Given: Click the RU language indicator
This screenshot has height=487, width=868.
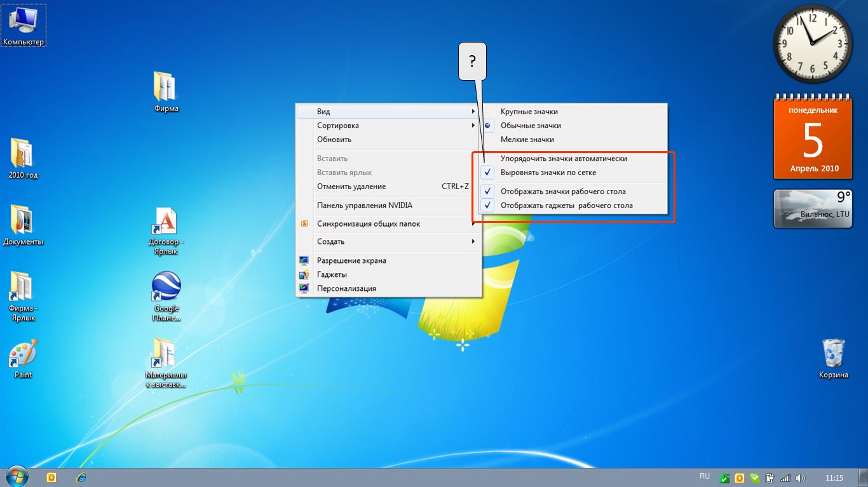Looking at the screenshot, I should point(704,476).
